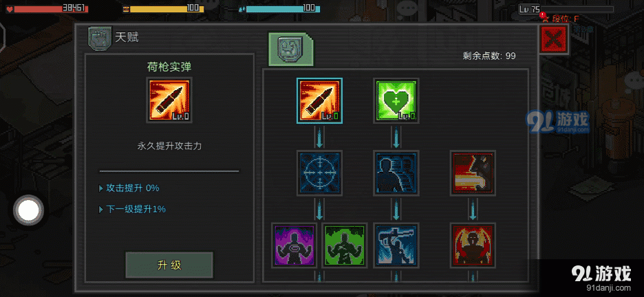
Task: Close the talent window with red X
Action: [x=555, y=40]
